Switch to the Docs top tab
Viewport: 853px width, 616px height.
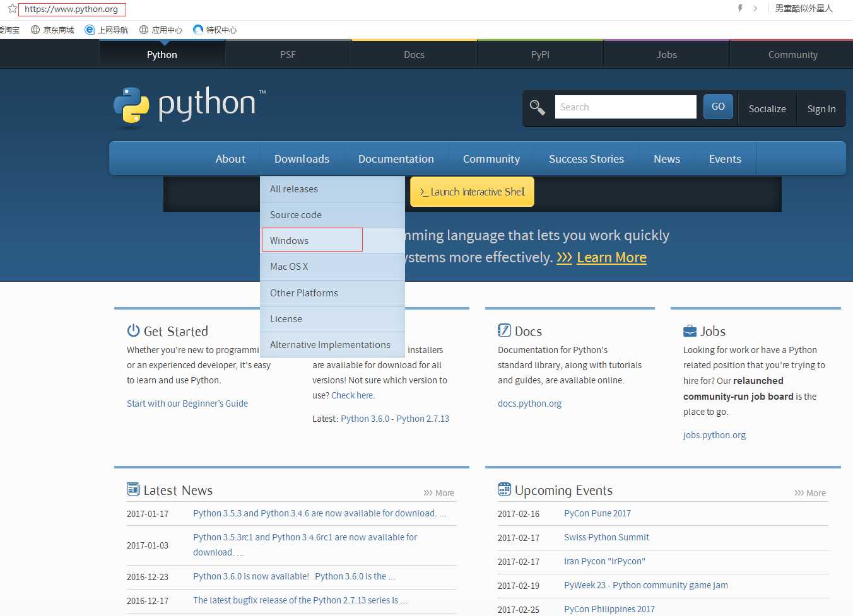point(414,55)
